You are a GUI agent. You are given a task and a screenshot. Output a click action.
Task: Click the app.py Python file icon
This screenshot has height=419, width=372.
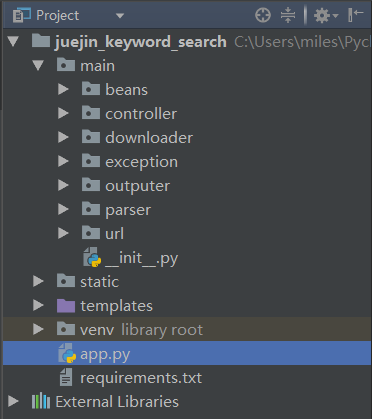[67, 353]
